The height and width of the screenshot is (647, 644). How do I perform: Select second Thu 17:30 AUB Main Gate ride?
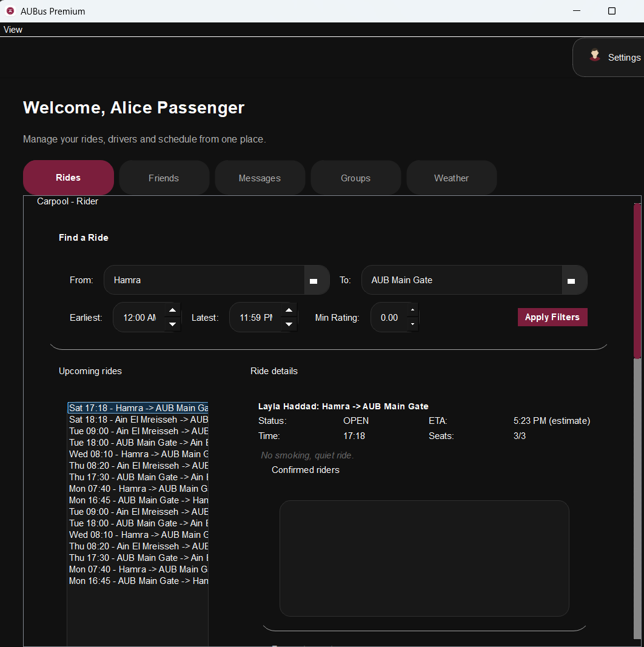[x=138, y=558]
